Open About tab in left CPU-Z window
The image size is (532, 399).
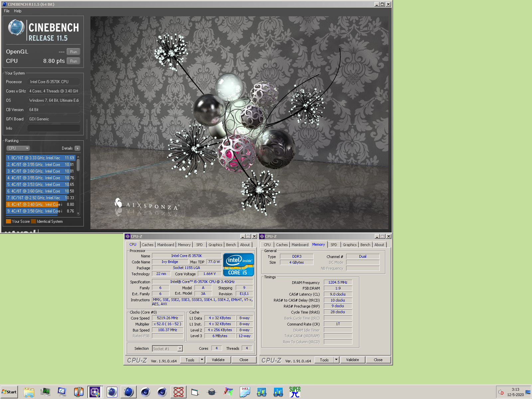coord(245,245)
